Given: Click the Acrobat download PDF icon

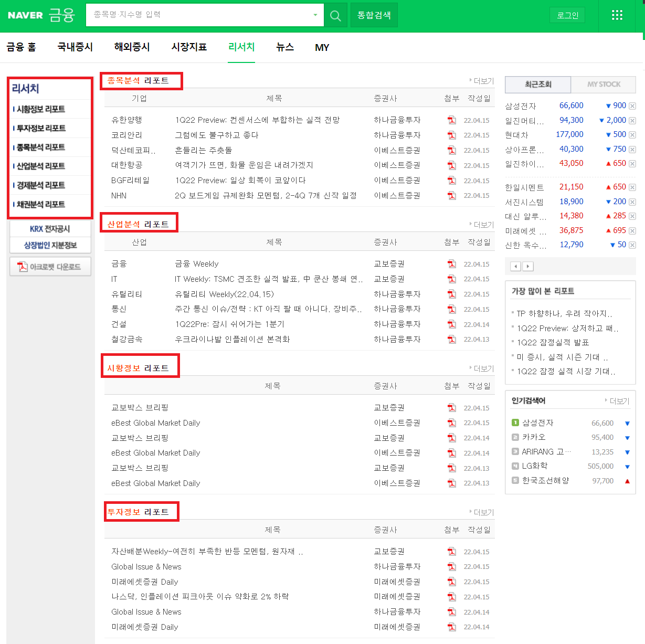Looking at the screenshot, I should [x=23, y=267].
